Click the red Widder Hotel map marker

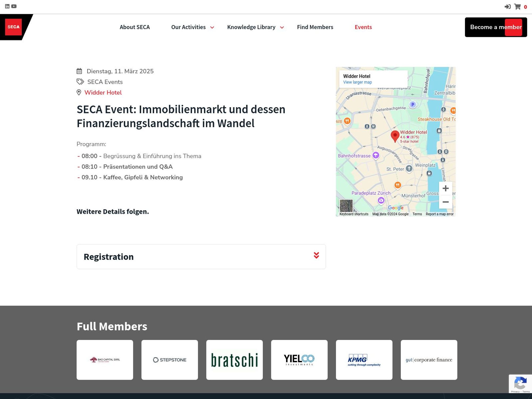395,136
